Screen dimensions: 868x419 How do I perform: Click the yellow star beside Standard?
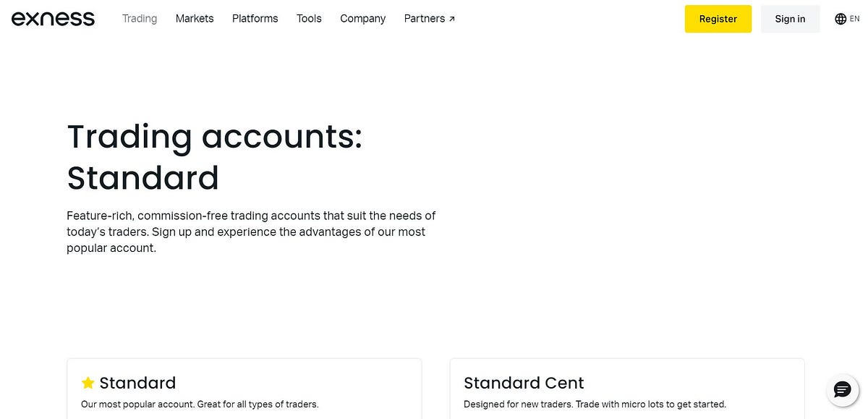click(88, 382)
